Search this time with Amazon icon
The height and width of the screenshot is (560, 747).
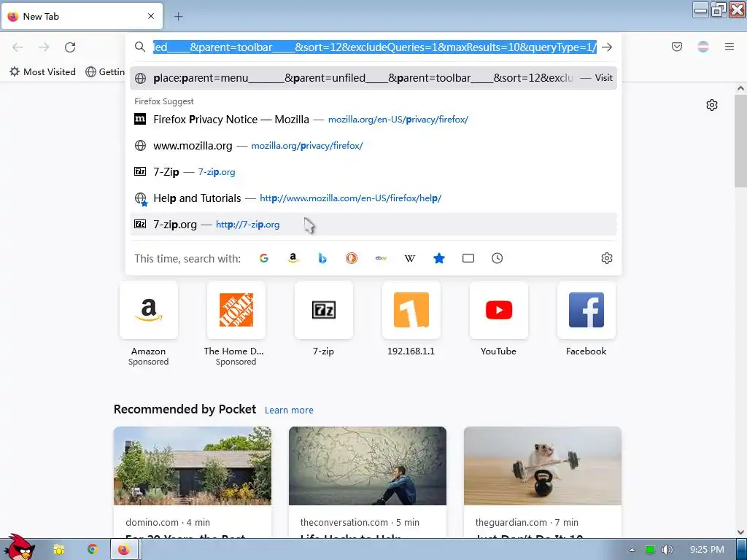293,258
